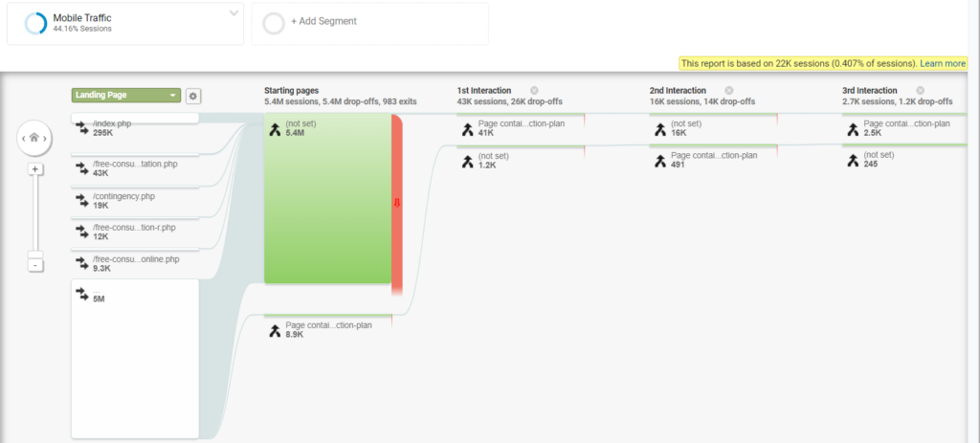Remove the 1st Interaction column
Image resolution: width=980 pixels, height=443 pixels.
click(x=534, y=90)
